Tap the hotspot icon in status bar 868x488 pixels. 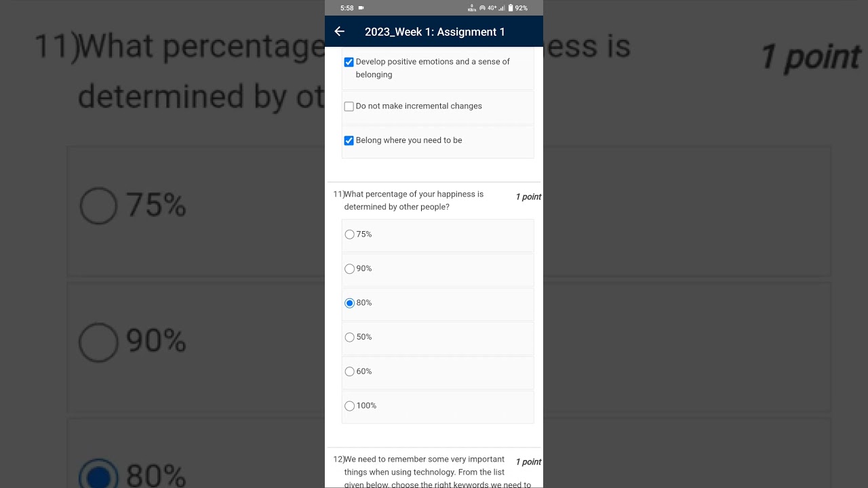point(482,8)
